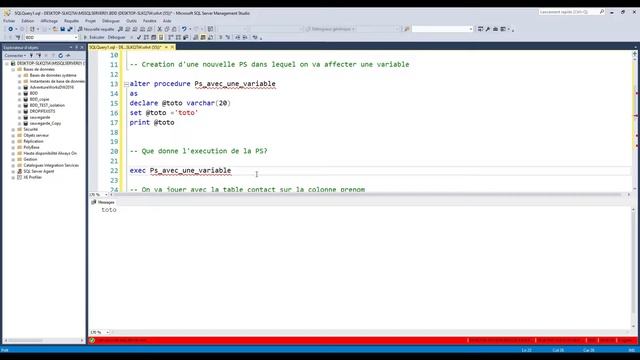Viewport: 640px width, 360px height.
Task: Select the sauvegarde_Copy database
Action: pos(45,123)
